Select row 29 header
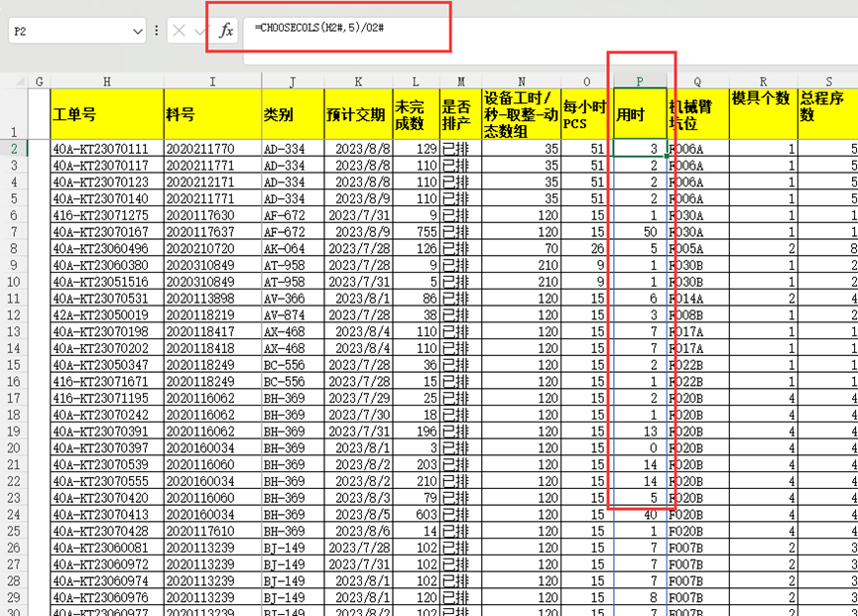Viewport: 858px width, 616px height. tap(14, 597)
